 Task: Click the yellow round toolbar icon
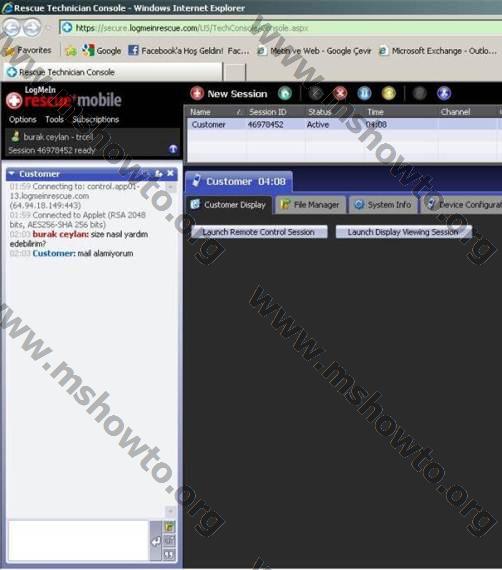[x=389, y=93]
